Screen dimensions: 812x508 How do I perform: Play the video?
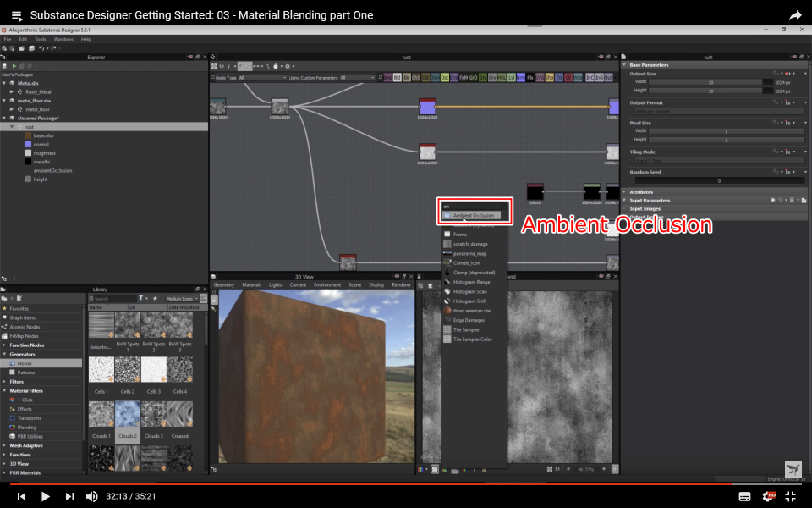pos(45,497)
